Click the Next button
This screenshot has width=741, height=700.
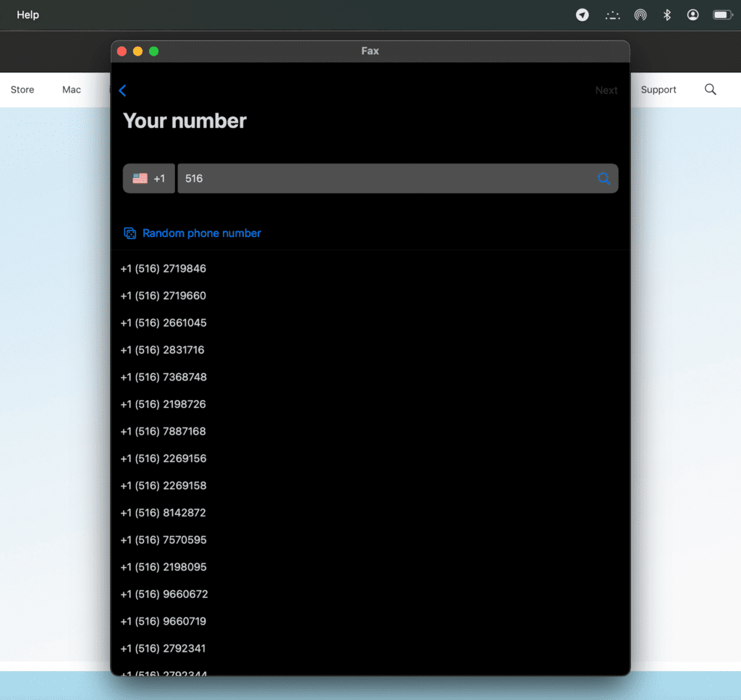[x=606, y=90]
